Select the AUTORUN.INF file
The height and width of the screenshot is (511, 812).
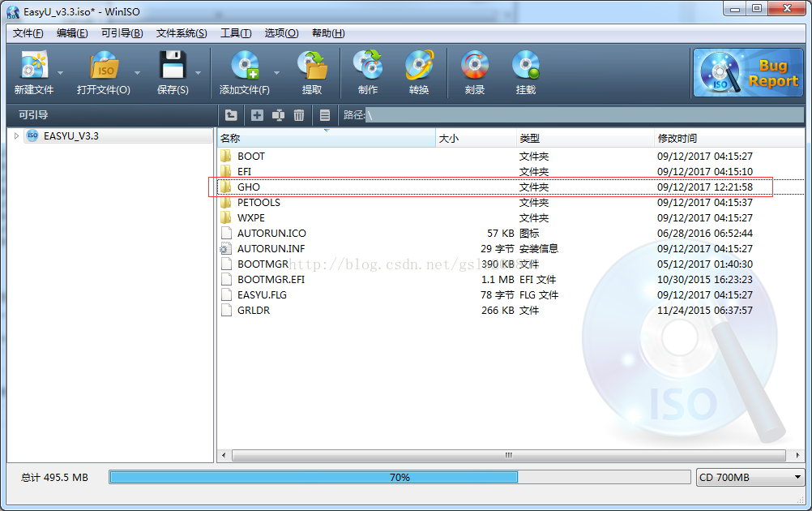[x=510, y=249]
